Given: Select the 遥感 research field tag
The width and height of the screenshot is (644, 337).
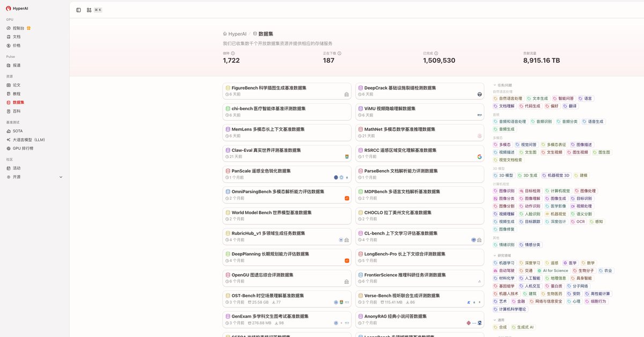Looking at the screenshot, I should [552, 263].
